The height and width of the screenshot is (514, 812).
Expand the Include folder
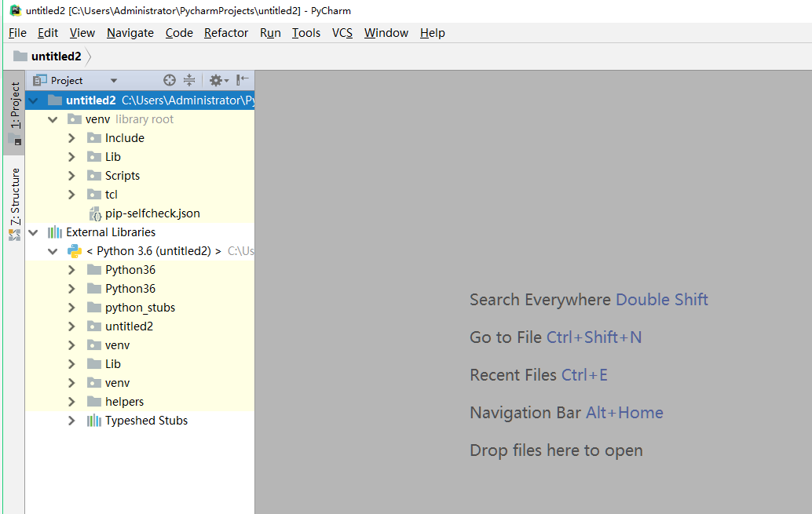tap(72, 138)
